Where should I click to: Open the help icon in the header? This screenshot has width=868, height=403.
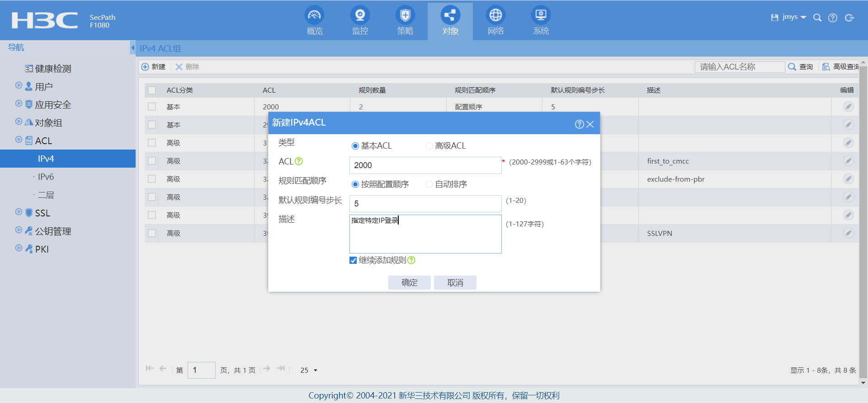(833, 18)
